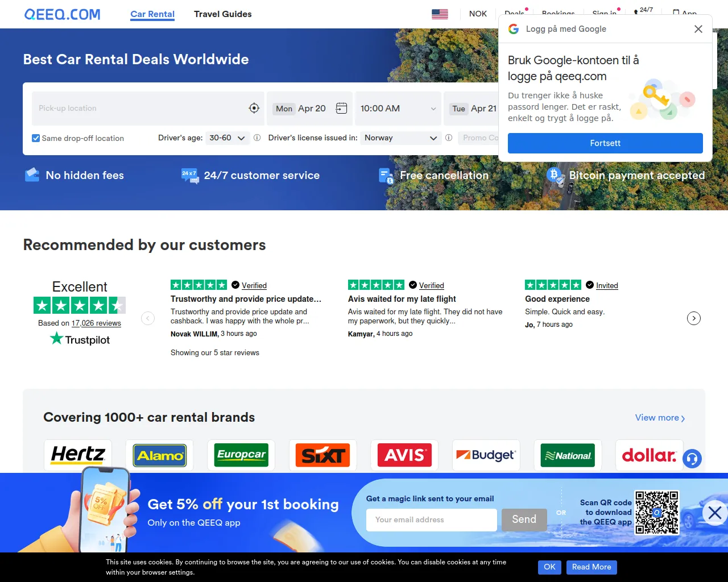Close the Google sign-in popup
Viewport: 728px width, 582px height.
[698, 29]
